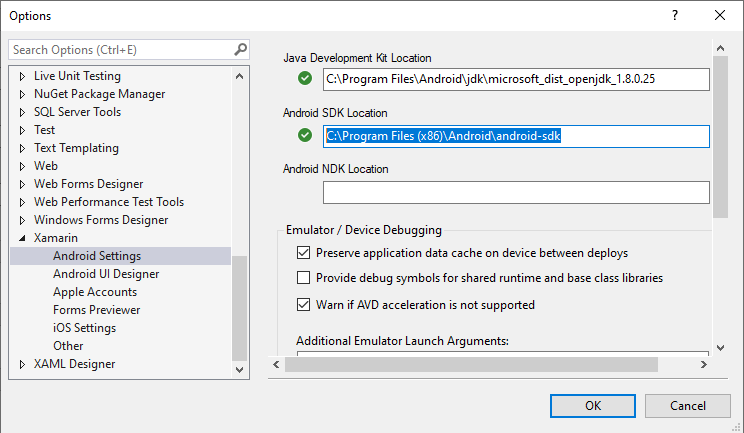Image resolution: width=744 pixels, height=433 pixels.
Task: Expand the Live Unit Testing node
Action: click(x=22, y=76)
